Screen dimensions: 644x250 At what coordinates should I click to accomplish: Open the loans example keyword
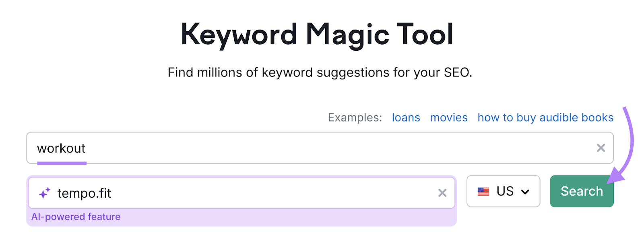406,118
